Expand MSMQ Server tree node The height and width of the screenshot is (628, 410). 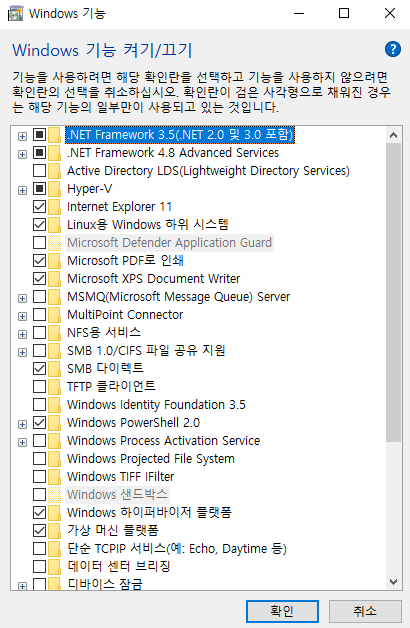22,298
